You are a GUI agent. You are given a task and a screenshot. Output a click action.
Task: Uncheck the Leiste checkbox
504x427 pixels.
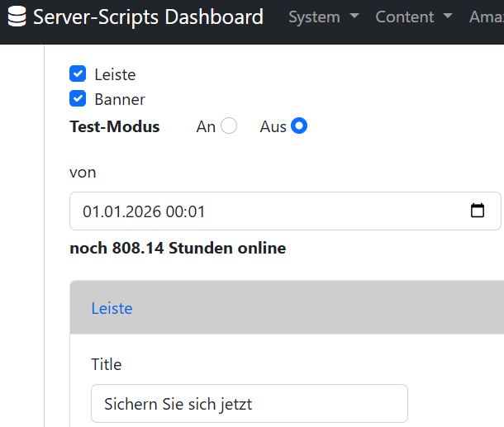click(78, 74)
